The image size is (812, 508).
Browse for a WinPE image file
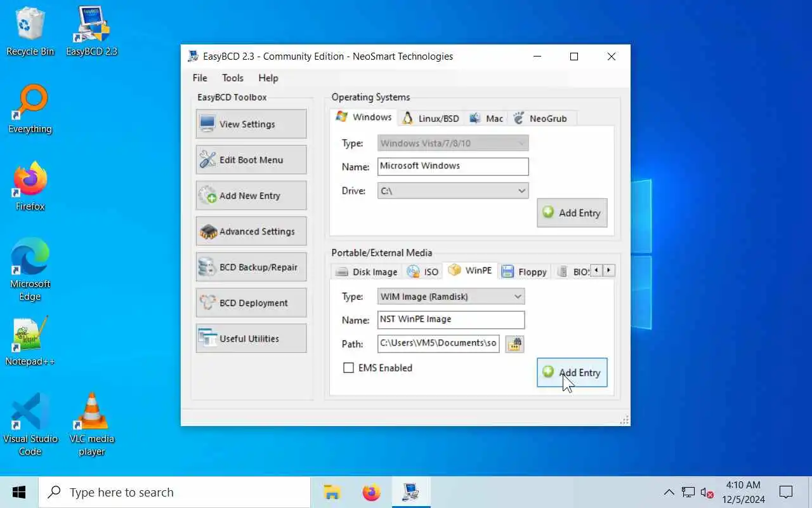pos(514,344)
